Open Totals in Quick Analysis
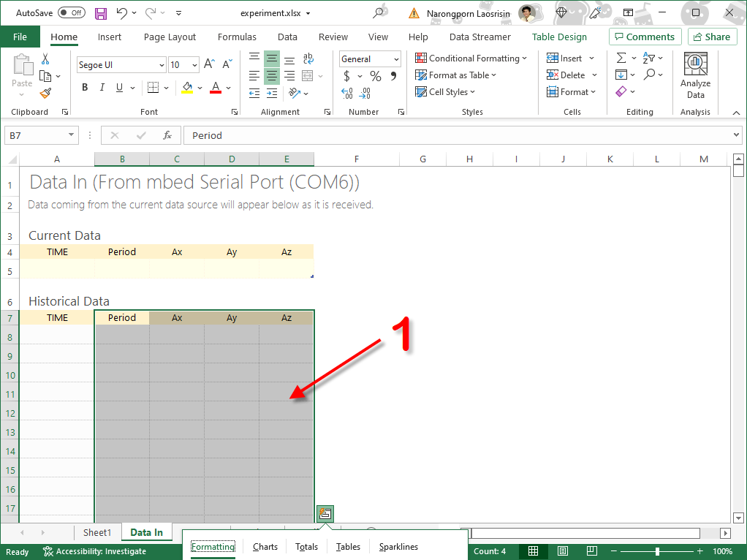Screen dimensions: 747x560 pos(306,547)
